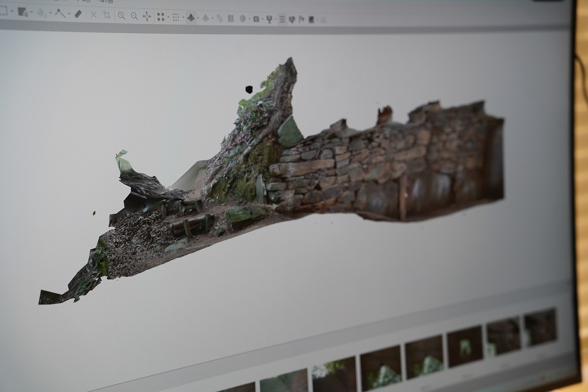Select the rightmost photo thumbnail

click(x=540, y=327)
